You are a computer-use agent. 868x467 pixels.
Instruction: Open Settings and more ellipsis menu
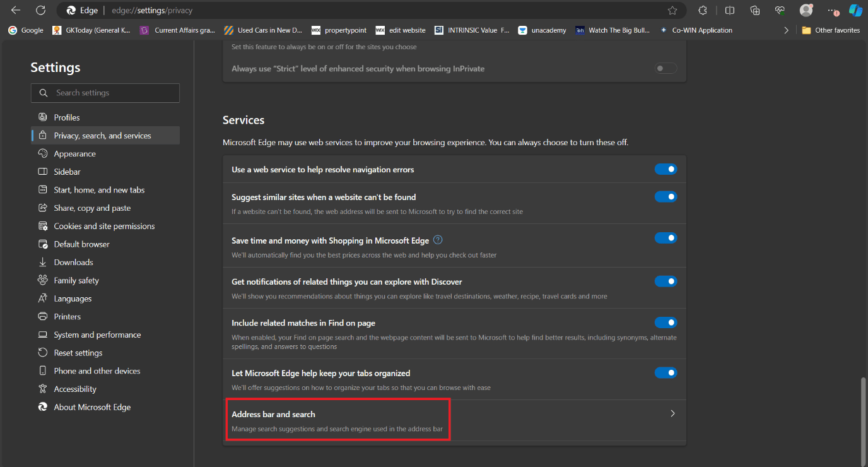coord(832,10)
